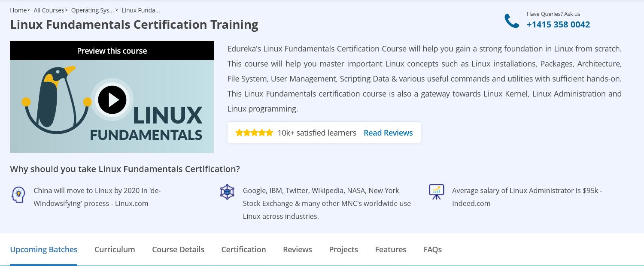The image size is (644, 266).
Task: Click the phone handset icon near Have Queries
Action: pos(512,20)
